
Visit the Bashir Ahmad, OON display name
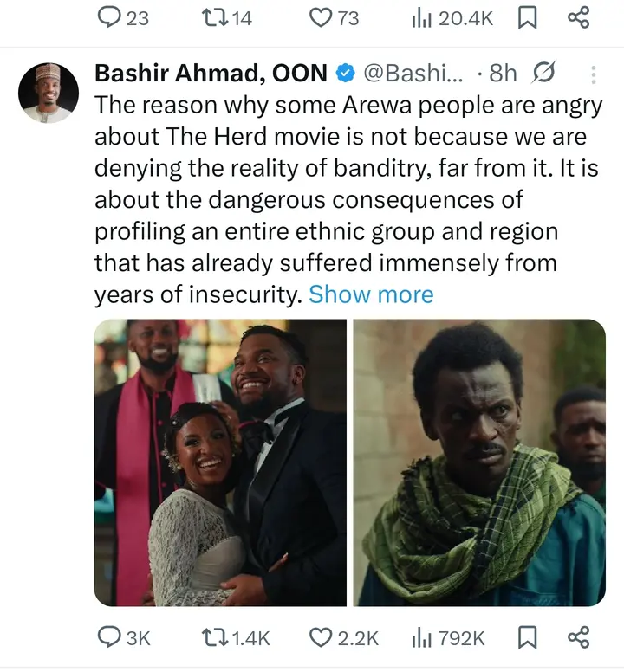(x=210, y=74)
